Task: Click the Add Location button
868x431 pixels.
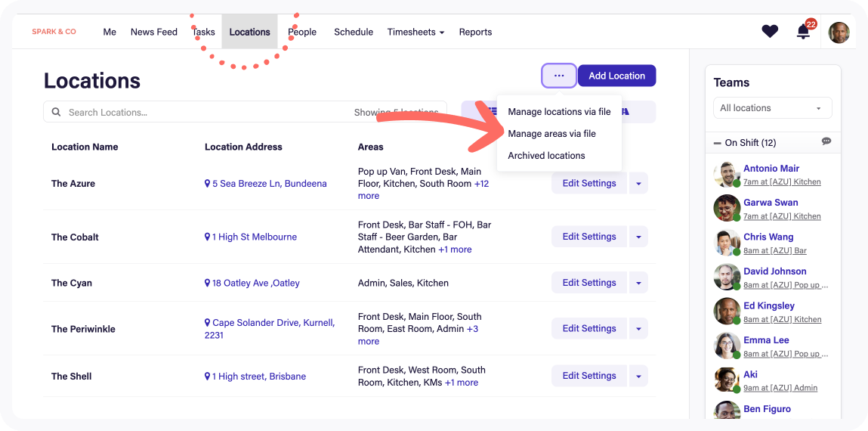Action: pyautogui.click(x=616, y=76)
